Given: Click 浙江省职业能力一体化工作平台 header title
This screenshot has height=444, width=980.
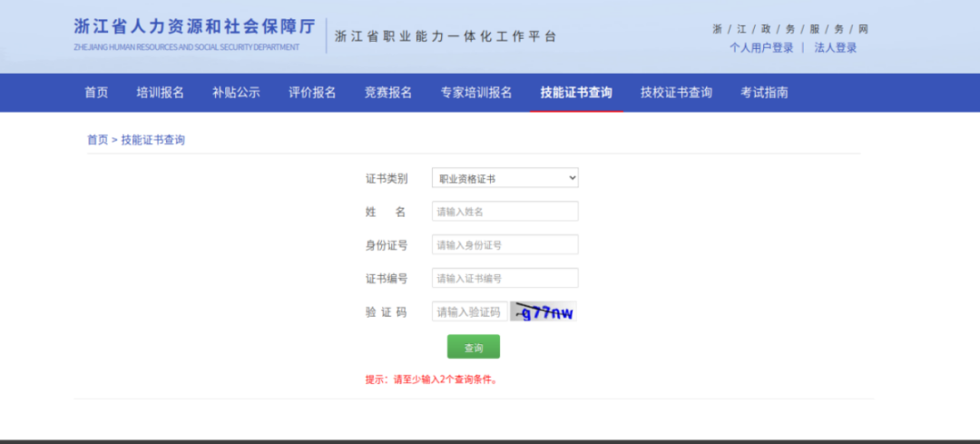Looking at the screenshot, I should (x=446, y=36).
